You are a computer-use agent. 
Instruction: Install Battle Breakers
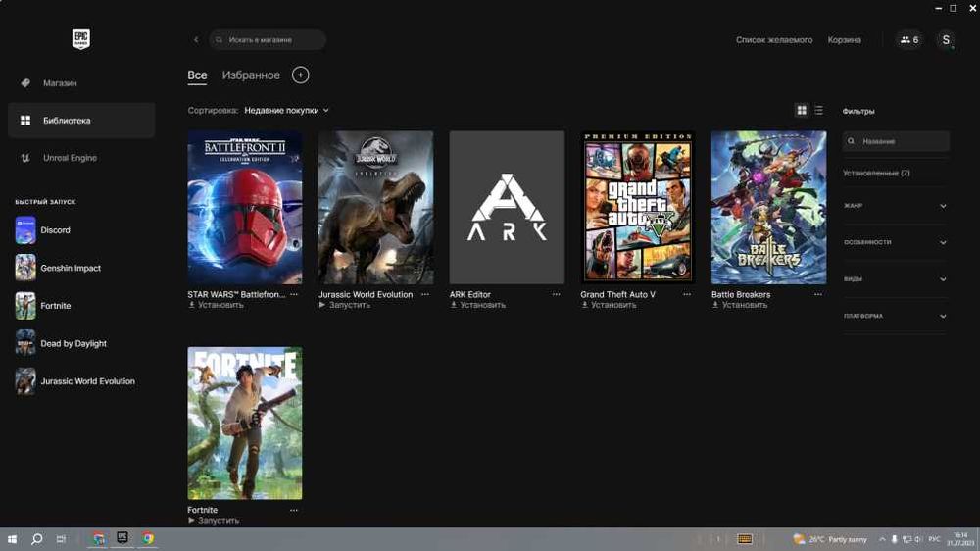pyautogui.click(x=739, y=305)
